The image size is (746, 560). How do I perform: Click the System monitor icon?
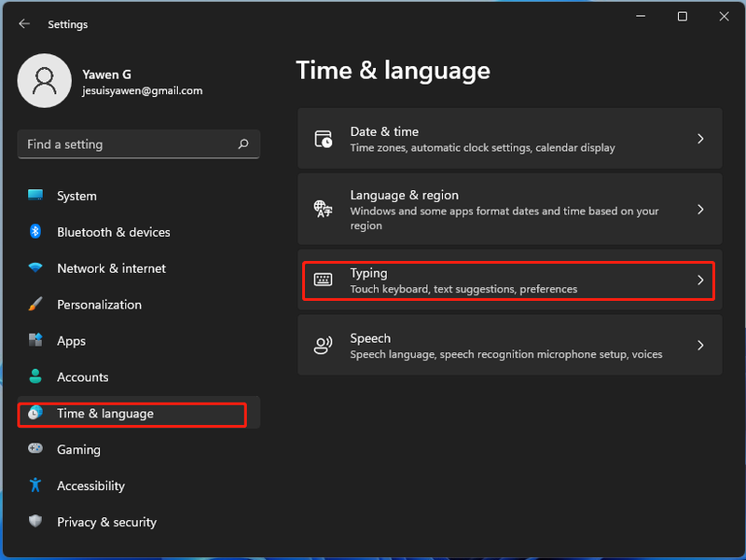[35, 196]
